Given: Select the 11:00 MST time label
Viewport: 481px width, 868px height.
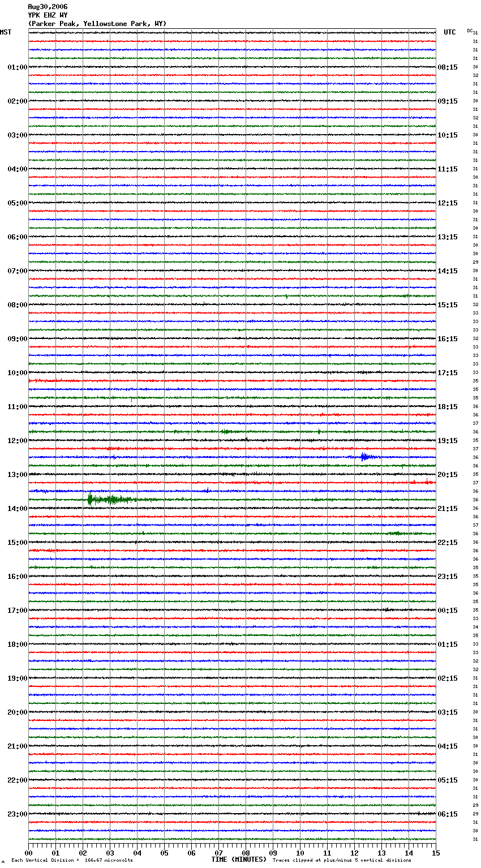Looking at the screenshot, I should pos(17,407).
